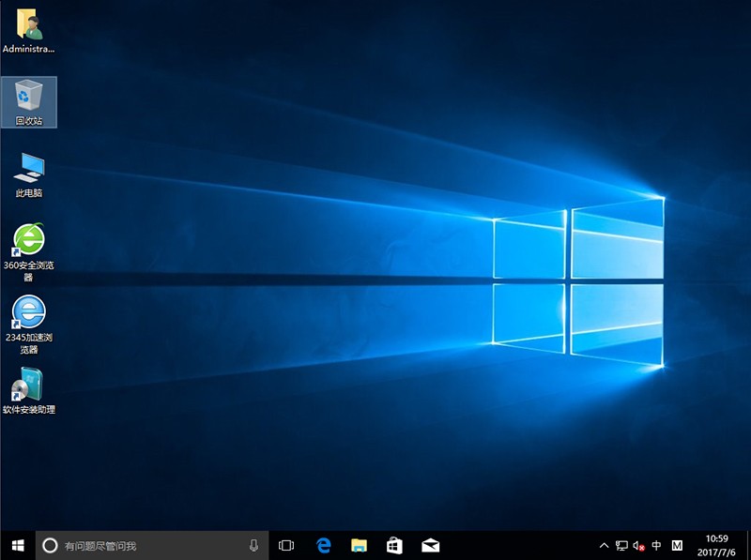This screenshot has height=560, width=751.
Task: Select the This PC (此电脑) icon
Action: click(x=29, y=174)
